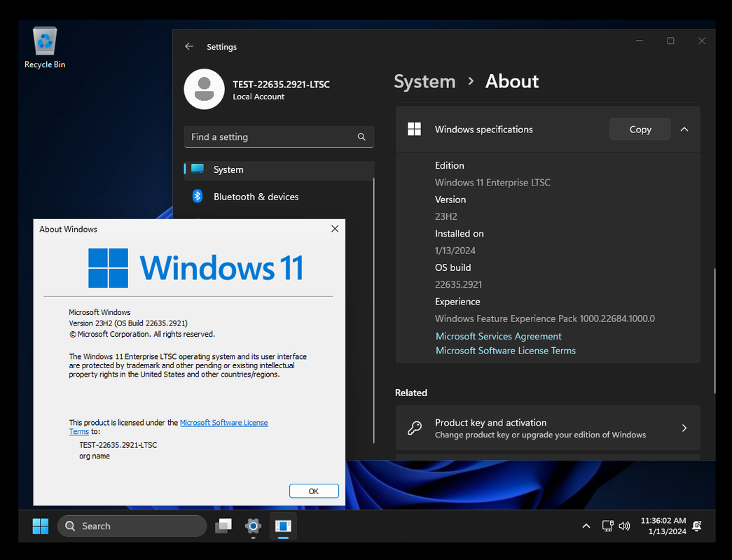Screen dimensions: 732x560
Task: Open the clock showing 11:36:02 AM
Action: pyautogui.click(x=663, y=526)
